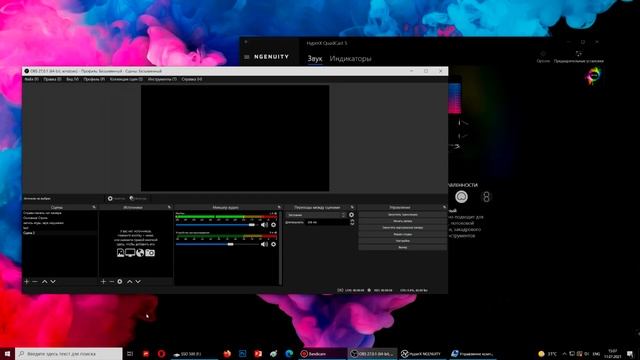Click Запустить трансляцию (start streaming) button
The width and height of the screenshot is (640, 360).
[x=402, y=214]
